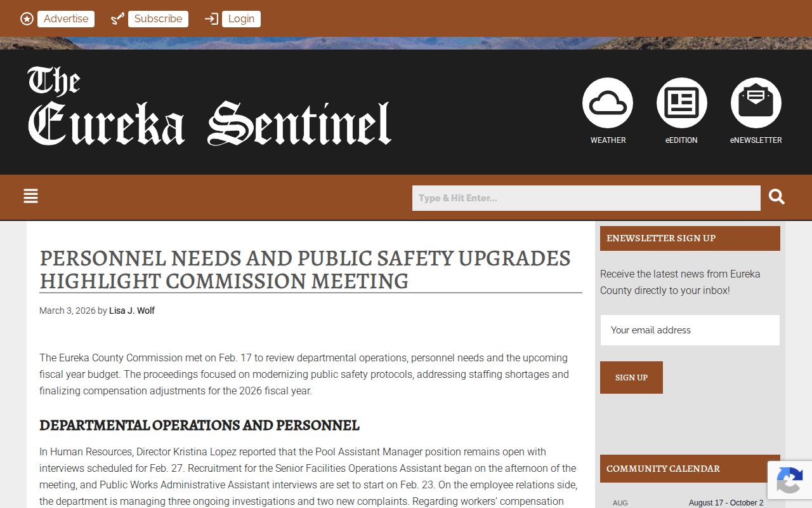812x508 pixels.
Task: Click the Community Calendar header
Action: pos(690,469)
